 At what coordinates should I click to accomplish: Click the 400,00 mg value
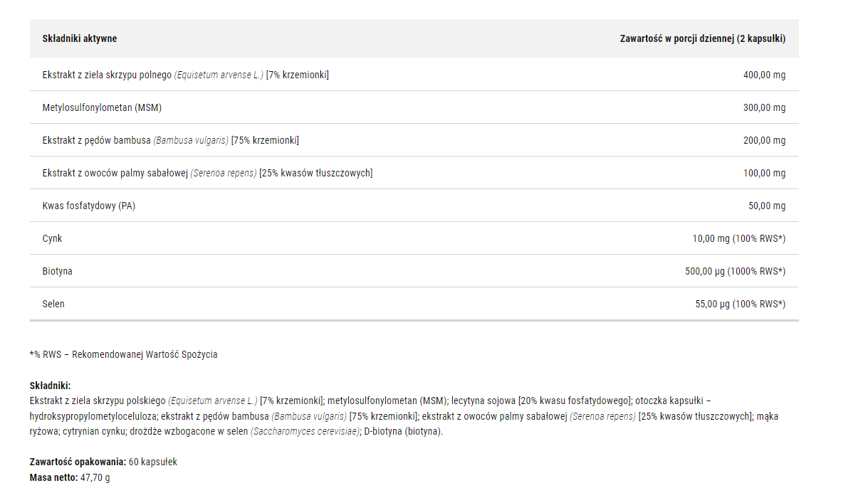point(764,75)
